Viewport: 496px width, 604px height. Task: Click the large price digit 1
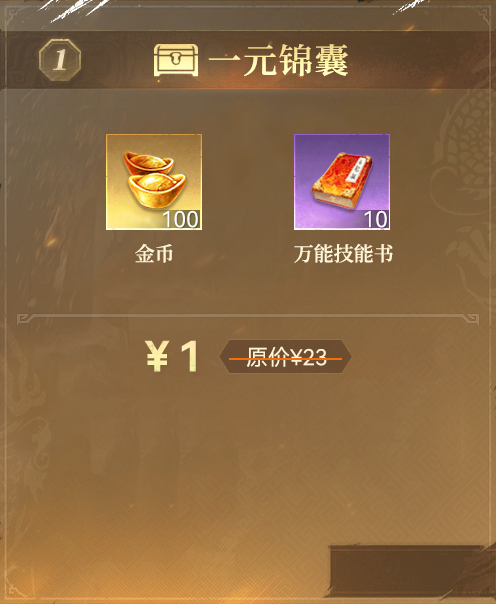(x=190, y=356)
